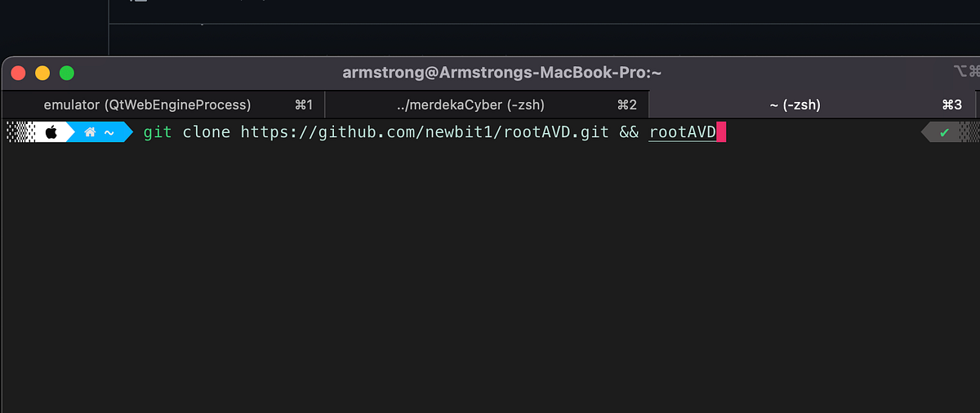Zoom the window with green button
This screenshot has width=980, height=413.
click(67, 73)
